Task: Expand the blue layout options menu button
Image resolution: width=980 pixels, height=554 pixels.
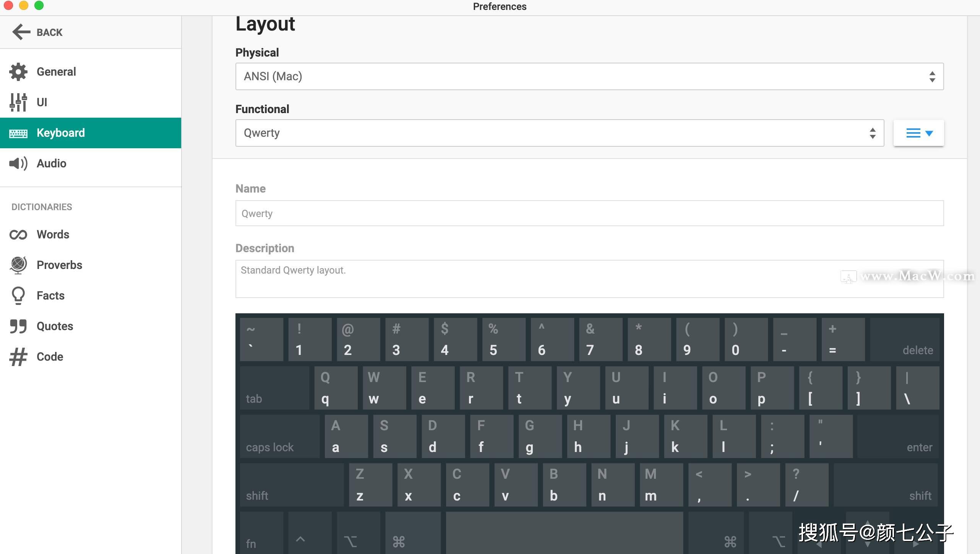Action: pyautogui.click(x=918, y=133)
